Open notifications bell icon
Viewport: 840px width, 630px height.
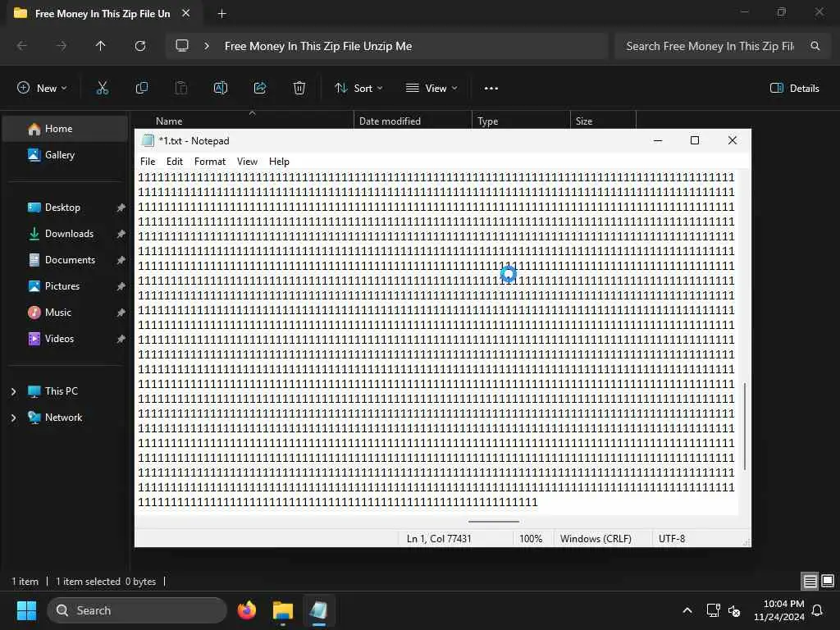tap(817, 610)
